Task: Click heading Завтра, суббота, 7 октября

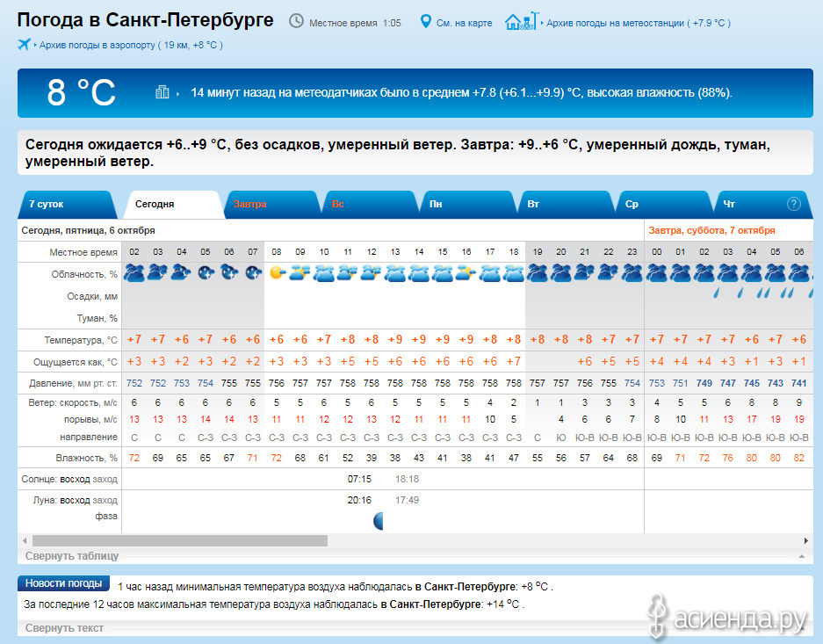Action: pos(711,230)
